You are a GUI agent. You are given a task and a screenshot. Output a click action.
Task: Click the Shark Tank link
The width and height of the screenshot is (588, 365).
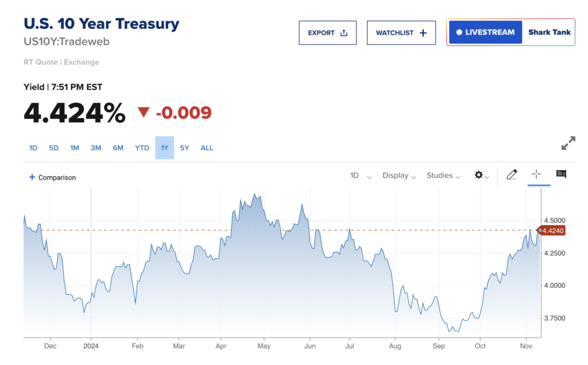pyautogui.click(x=549, y=33)
